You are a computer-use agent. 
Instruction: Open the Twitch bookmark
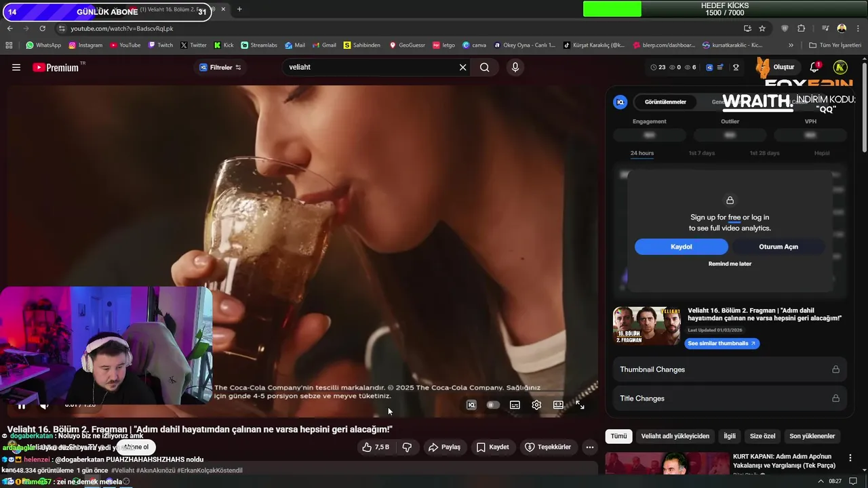[x=160, y=45]
